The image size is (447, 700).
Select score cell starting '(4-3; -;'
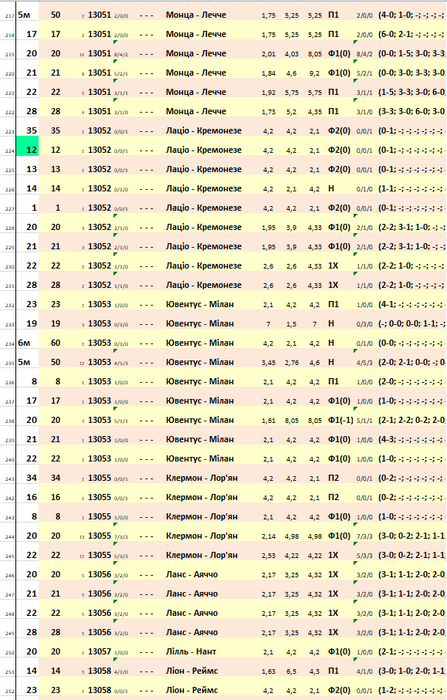[411, 440]
